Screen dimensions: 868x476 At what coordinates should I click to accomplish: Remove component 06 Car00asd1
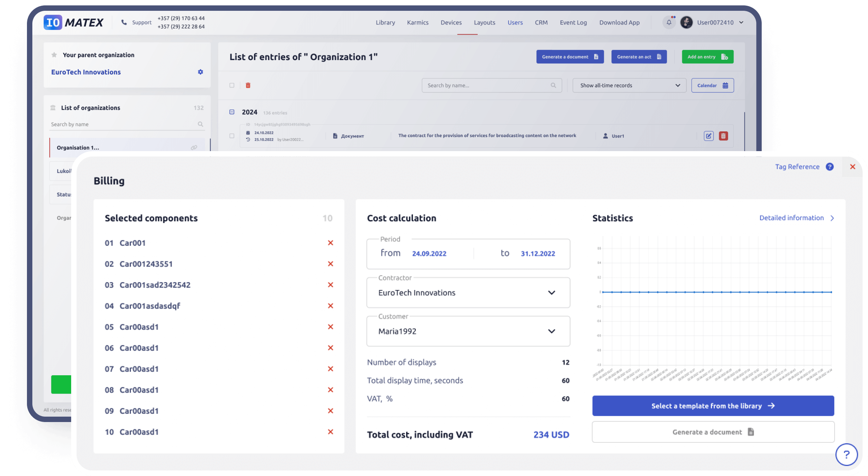tap(331, 348)
